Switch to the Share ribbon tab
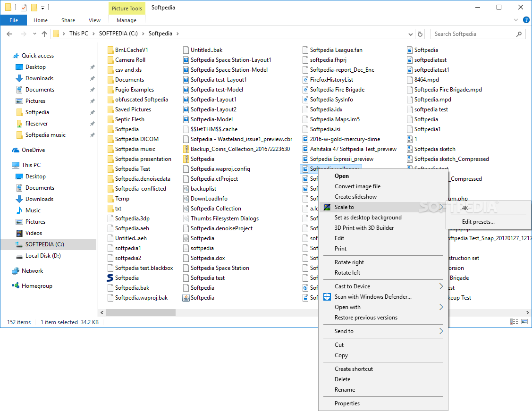Image resolution: width=532 pixels, height=411 pixels. [68, 20]
